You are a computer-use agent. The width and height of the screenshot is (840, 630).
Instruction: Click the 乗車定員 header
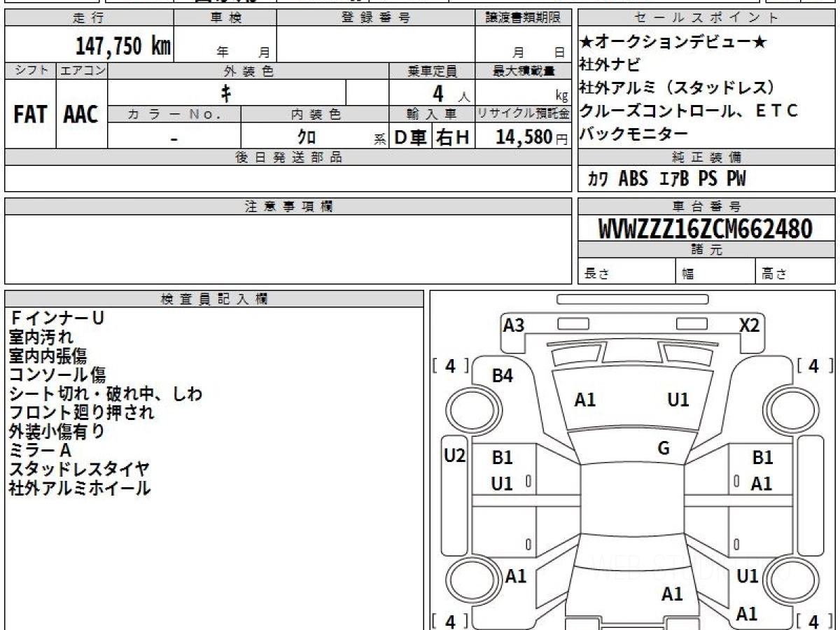click(x=432, y=71)
